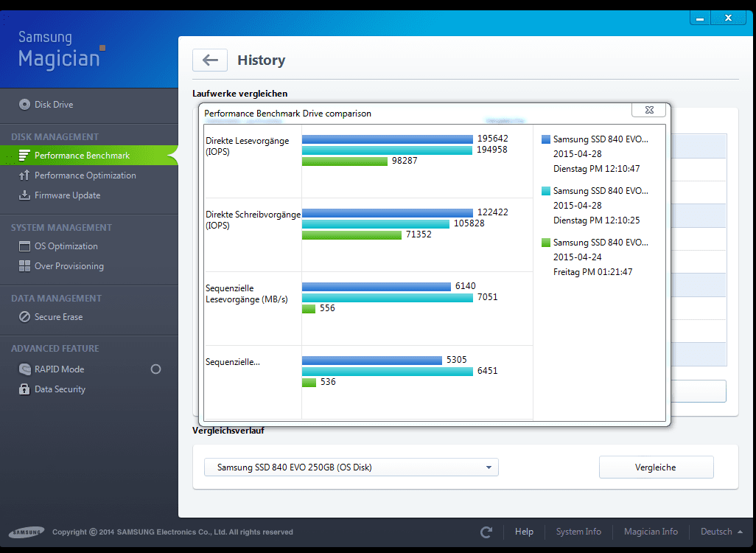This screenshot has width=756, height=553.
Task: Click the Laufwerke vergleichen heading
Action: click(240, 94)
